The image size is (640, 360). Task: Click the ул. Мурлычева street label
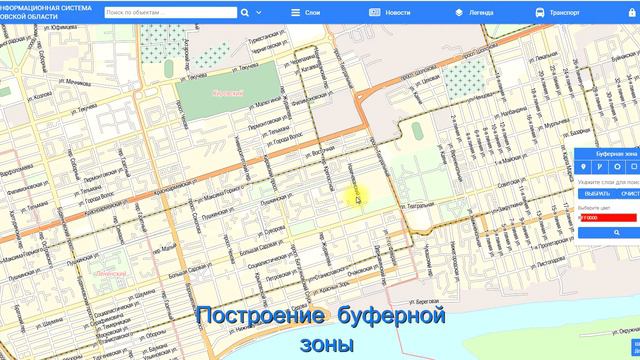click(x=553, y=124)
